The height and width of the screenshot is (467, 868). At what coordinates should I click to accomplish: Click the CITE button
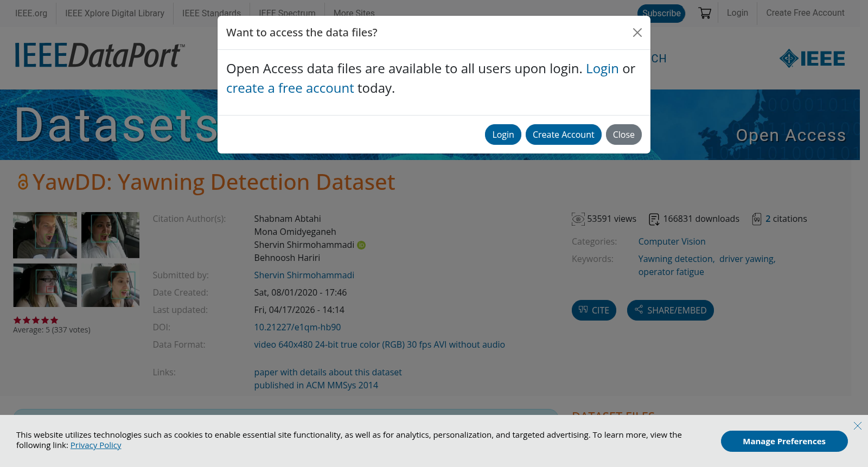(594, 310)
